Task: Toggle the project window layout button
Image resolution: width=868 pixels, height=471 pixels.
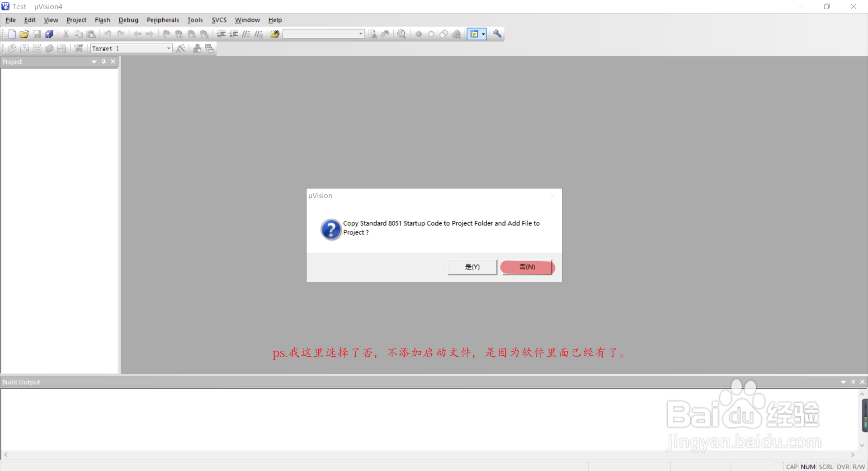Action: tap(474, 34)
